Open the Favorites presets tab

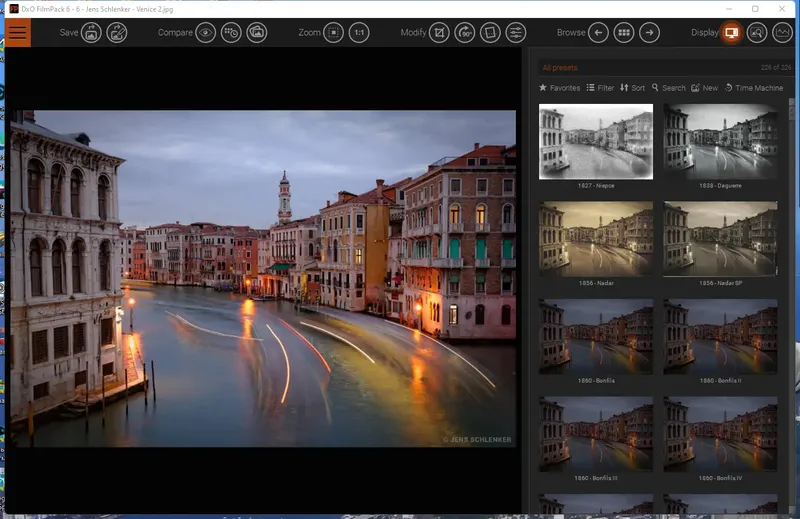coord(560,88)
